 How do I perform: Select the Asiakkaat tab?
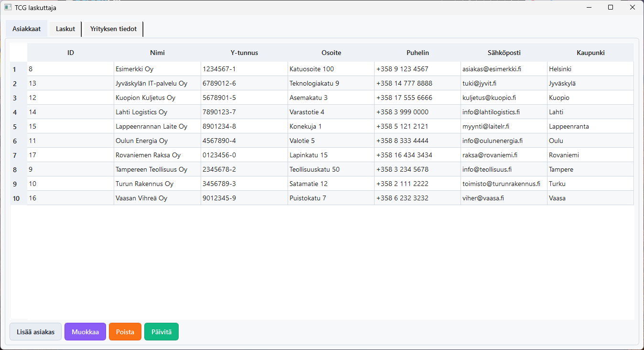pyautogui.click(x=26, y=29)
